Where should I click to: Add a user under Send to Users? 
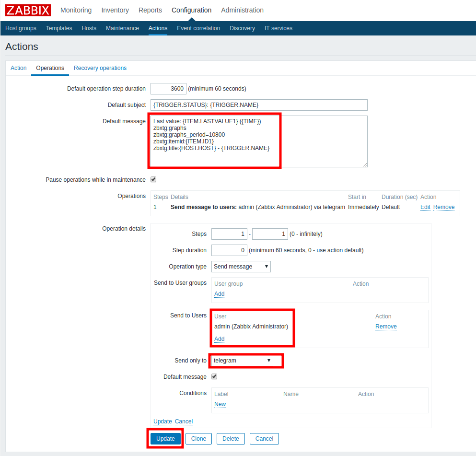click(x=220, y=339)
